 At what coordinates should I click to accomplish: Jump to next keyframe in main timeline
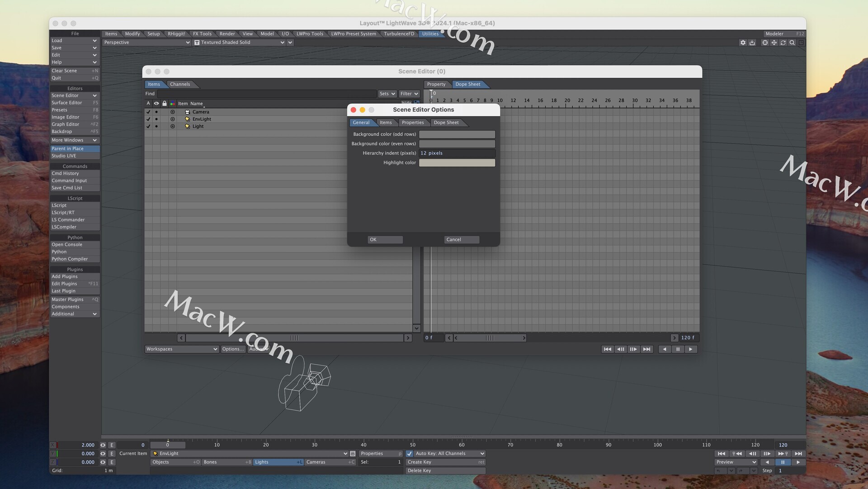click(x=783, y=454)
